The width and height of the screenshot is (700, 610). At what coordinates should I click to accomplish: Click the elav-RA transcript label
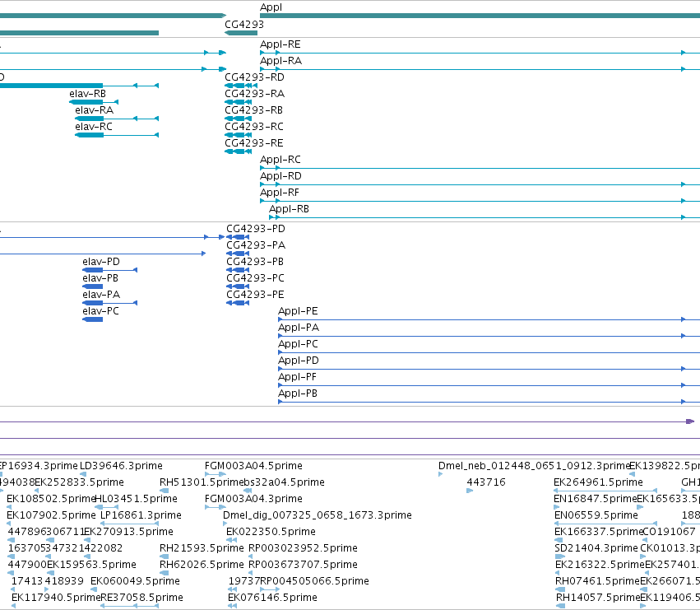pos(95,110)
